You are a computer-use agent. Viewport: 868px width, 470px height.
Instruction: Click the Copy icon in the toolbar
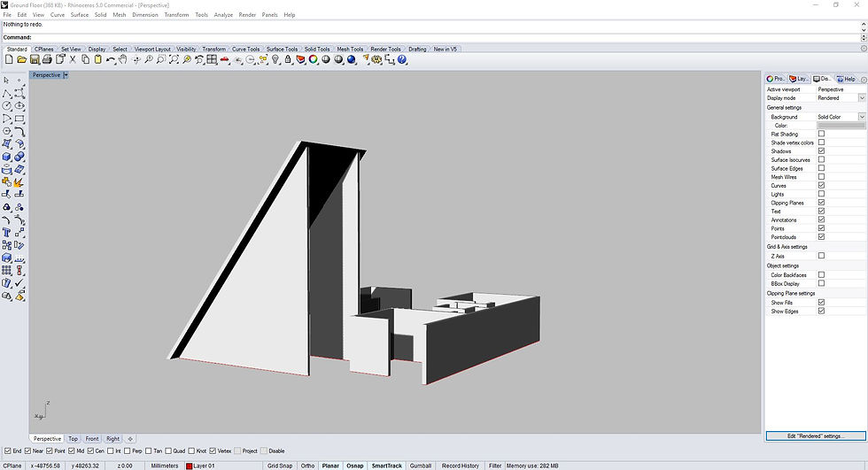tap(85, 59)
